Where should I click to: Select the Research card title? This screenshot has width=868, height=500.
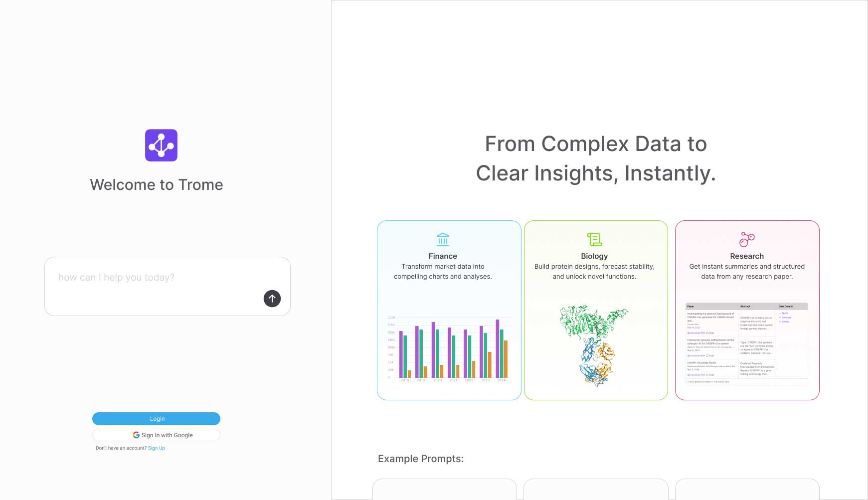click(x=747, y=256)
